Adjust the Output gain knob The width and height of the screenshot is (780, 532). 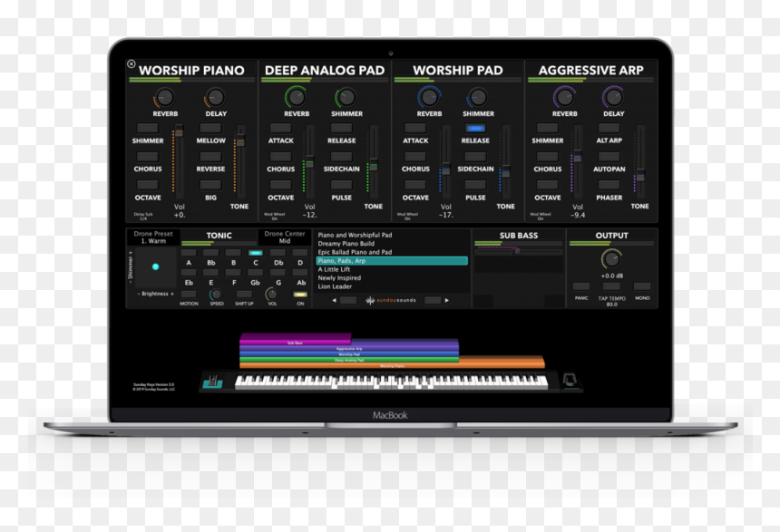click(x=611, y=259)
